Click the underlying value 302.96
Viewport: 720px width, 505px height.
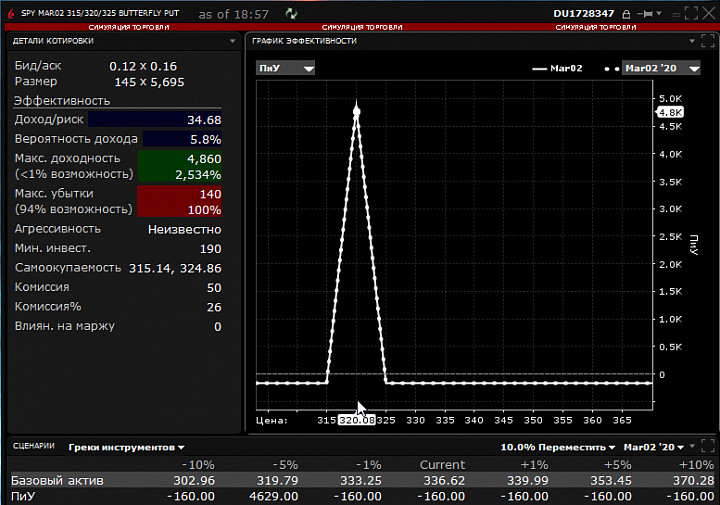[194, 481]
